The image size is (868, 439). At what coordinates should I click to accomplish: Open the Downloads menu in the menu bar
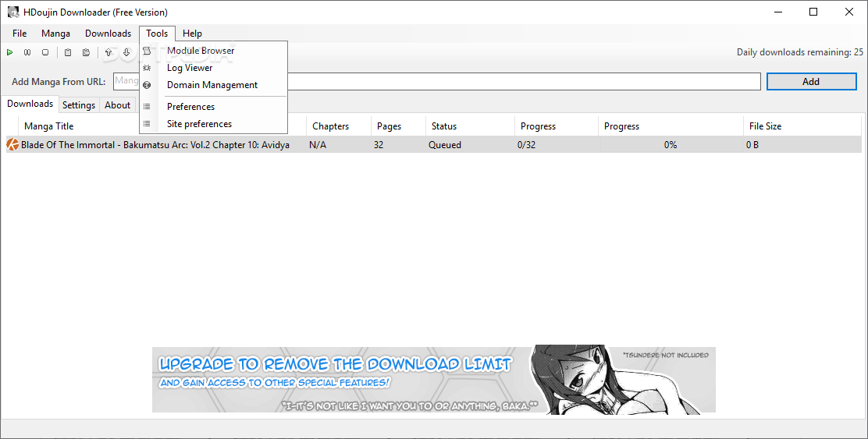click(x=108, y=34)
